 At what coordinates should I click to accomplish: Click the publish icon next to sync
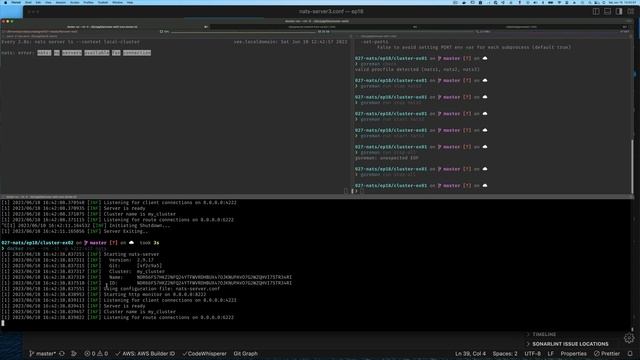[74, 353]
